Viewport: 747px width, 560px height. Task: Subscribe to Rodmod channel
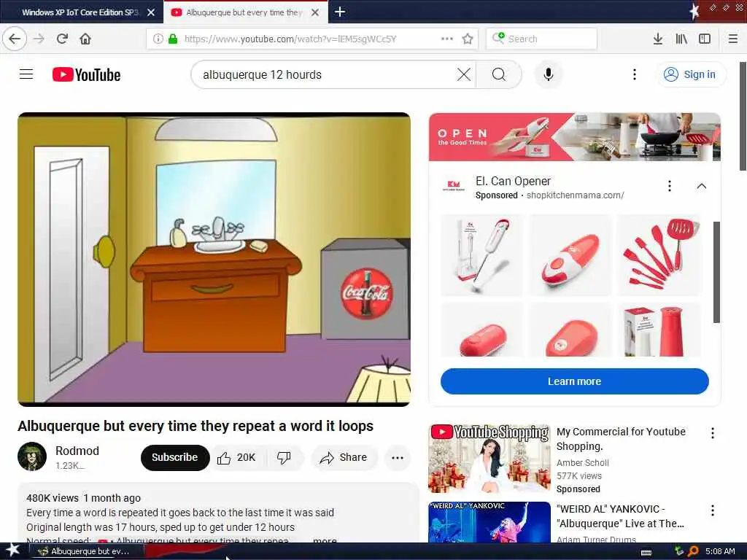[175, 457]
